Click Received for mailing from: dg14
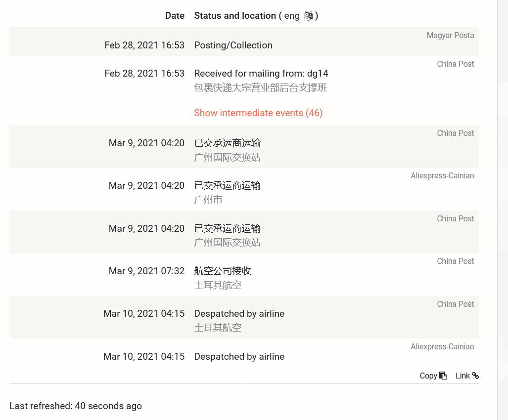 coord(261,74)
